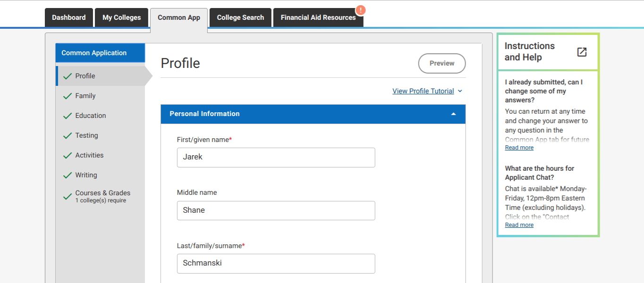
Task: Go to the College Search tab
Action: tap(240, 17)
